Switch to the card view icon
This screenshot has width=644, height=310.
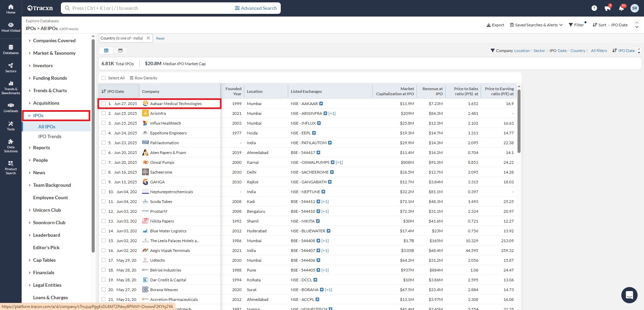pos(120,51)
